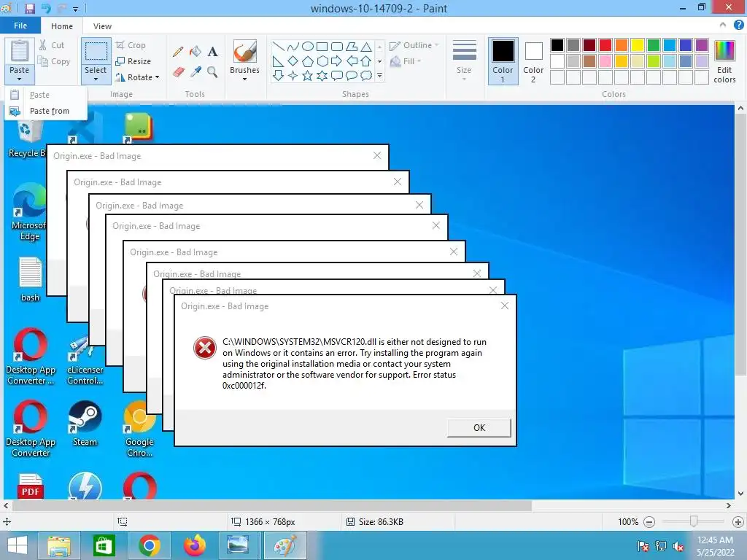Click the Cut command

coord(52,45)
